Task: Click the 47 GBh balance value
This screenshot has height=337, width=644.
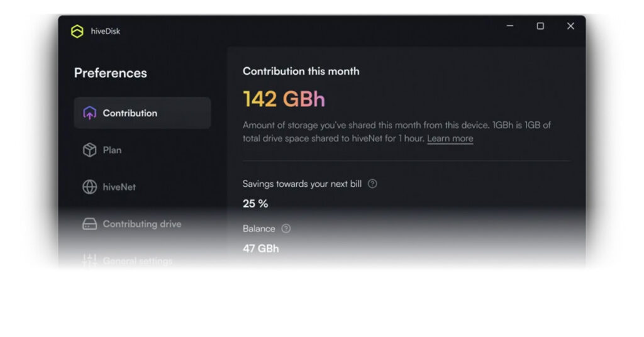Action: [260, 248]
